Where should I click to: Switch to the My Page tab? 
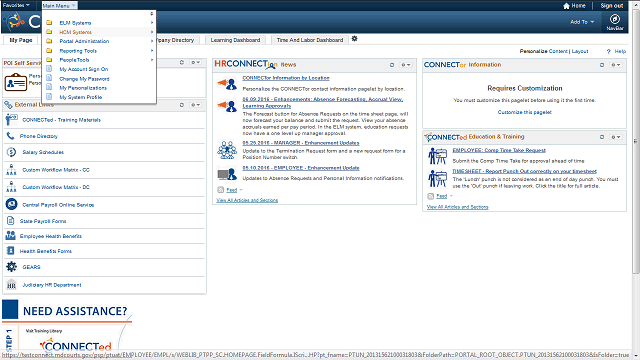(21, 40)
